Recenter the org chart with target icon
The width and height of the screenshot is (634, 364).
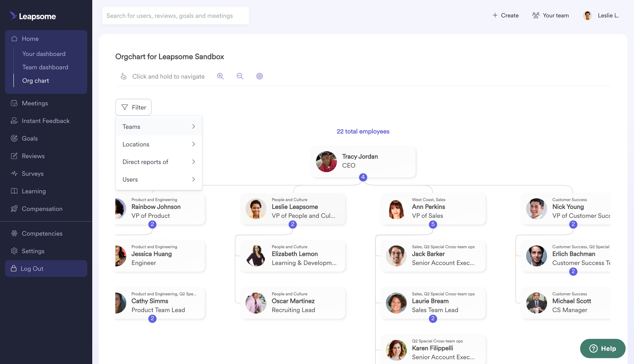pos(260,76)
